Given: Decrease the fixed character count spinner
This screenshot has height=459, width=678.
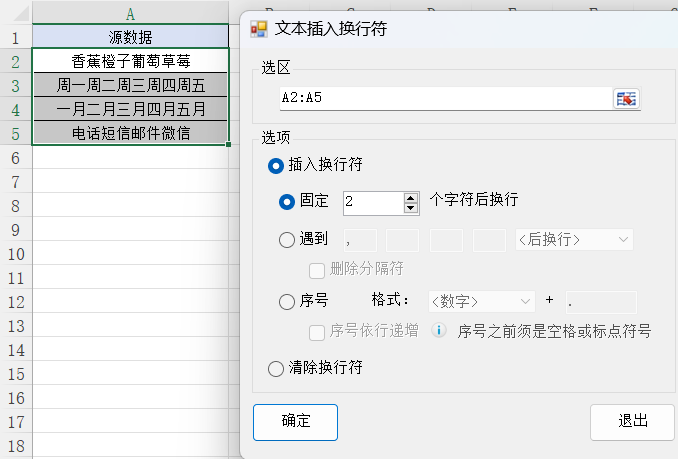Looking at the screenshot, I should [x=411, y=208].
